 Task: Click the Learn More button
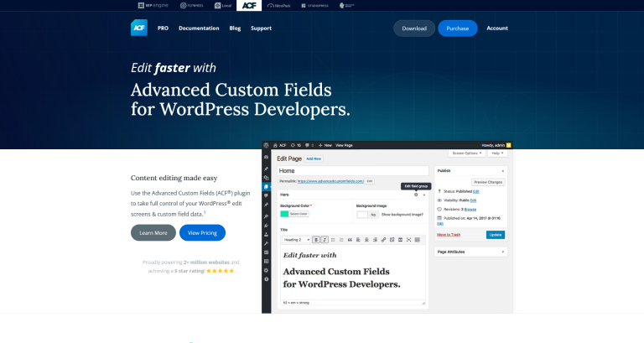(153, 232)
